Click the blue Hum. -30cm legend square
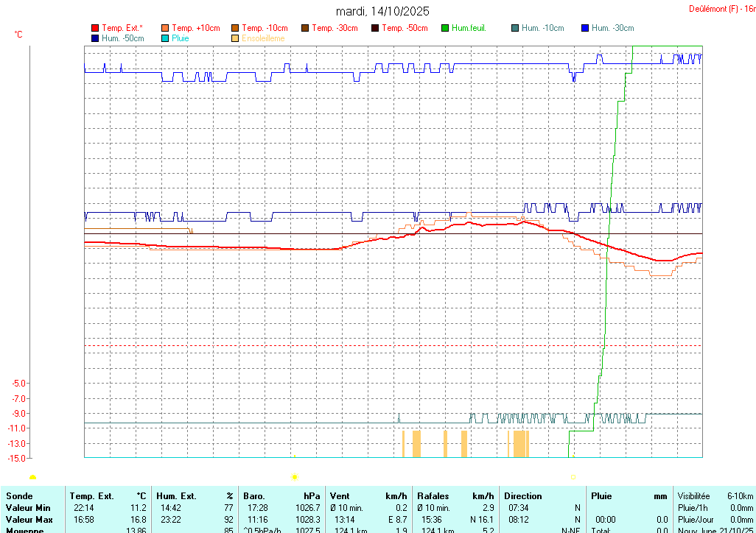 pos(585,28)
